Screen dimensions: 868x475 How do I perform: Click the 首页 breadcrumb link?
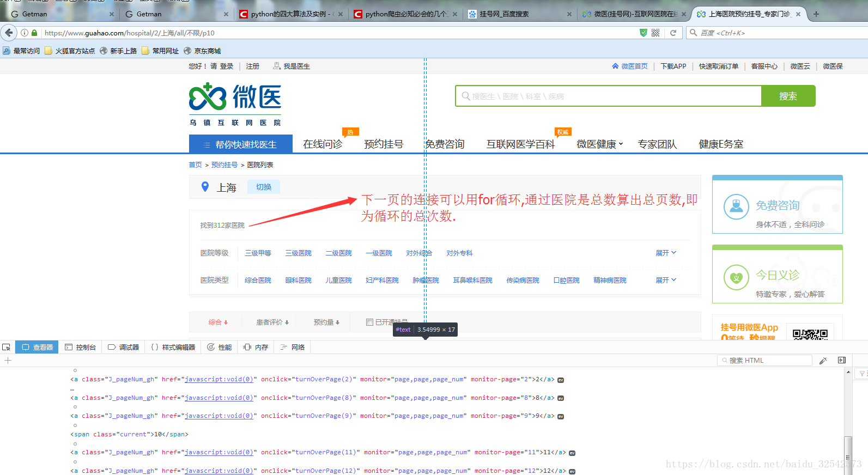(x=195, y=165)
